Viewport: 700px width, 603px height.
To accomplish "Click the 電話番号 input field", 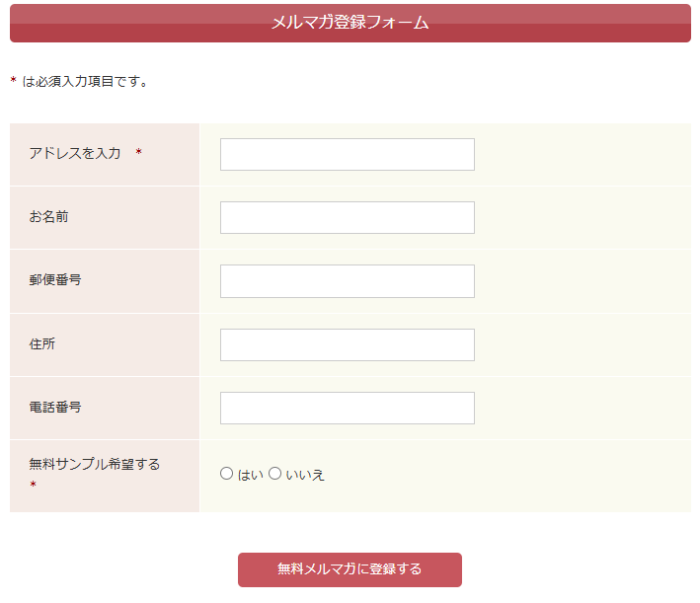I will pos(348,408).
